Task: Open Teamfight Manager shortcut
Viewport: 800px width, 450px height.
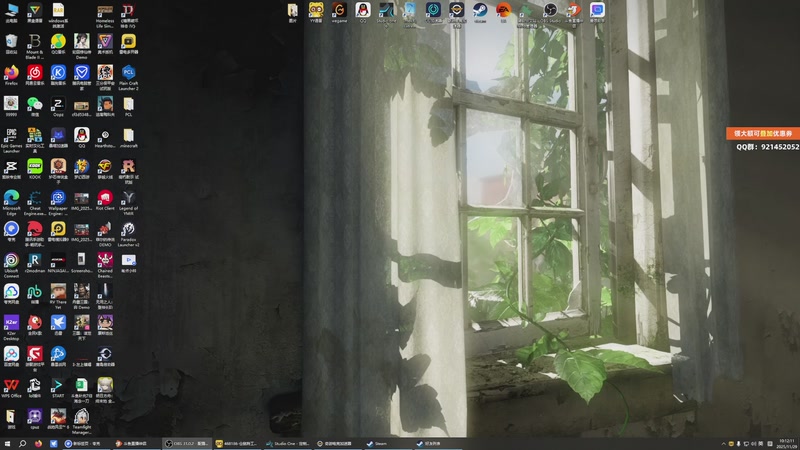Action: tap(82, 421)
